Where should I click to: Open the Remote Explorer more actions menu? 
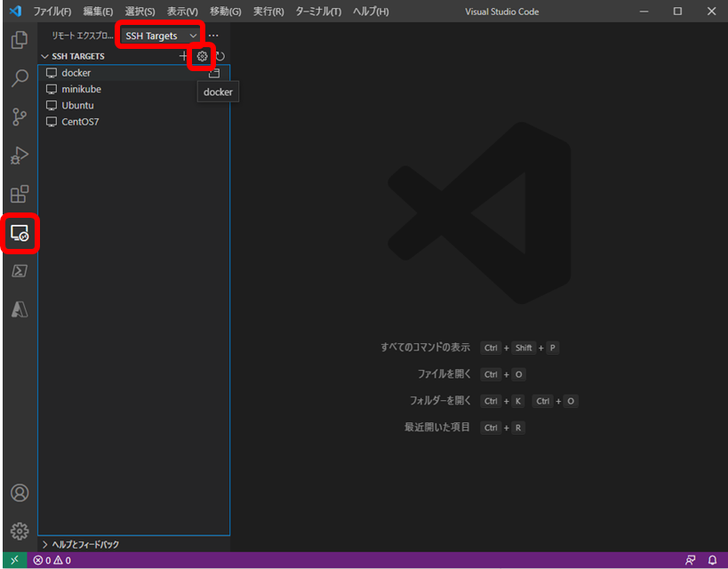(x=213, y=36)
